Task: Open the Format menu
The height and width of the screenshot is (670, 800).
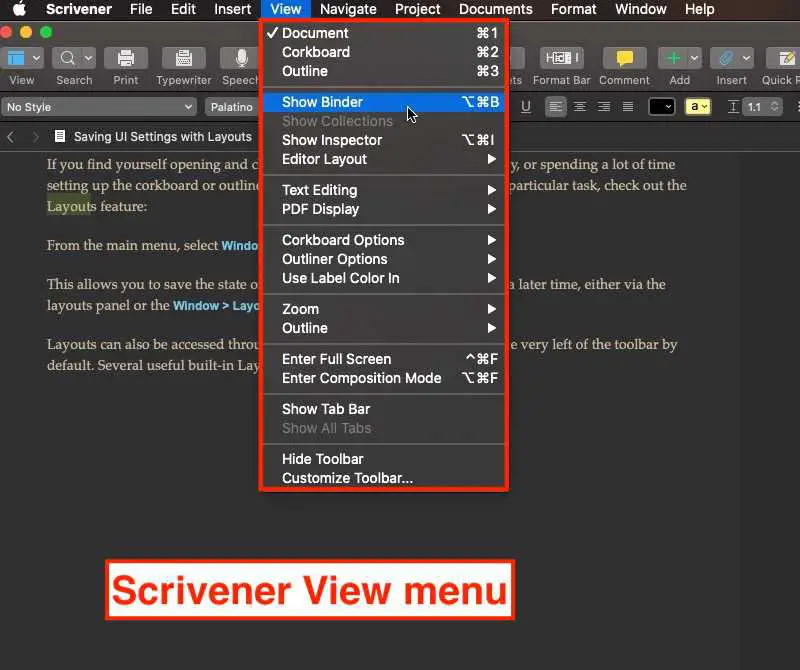Action: tap(573, 9)
